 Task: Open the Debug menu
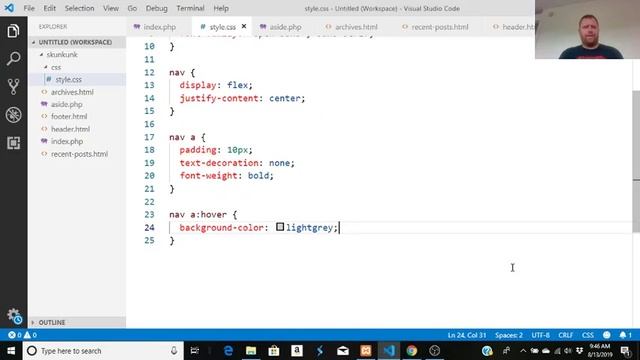pos(157,8)
